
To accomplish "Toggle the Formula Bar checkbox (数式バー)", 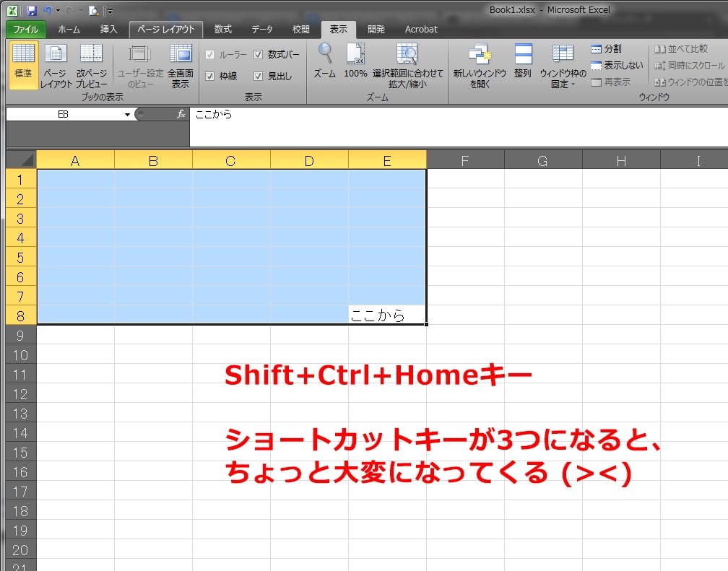I will click(258, 54).
